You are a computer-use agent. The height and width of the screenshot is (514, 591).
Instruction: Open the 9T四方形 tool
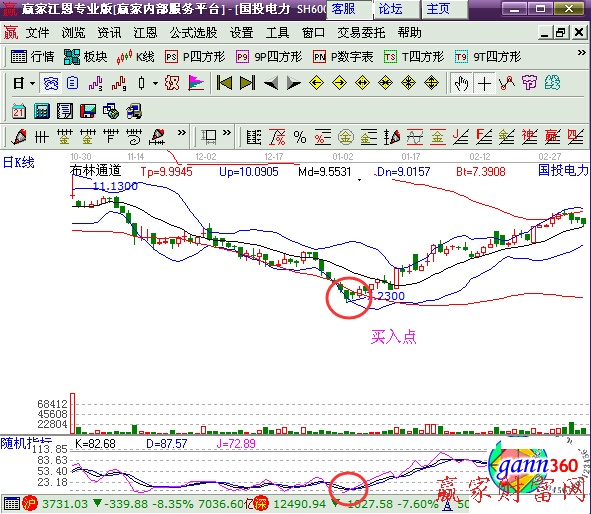488,57
